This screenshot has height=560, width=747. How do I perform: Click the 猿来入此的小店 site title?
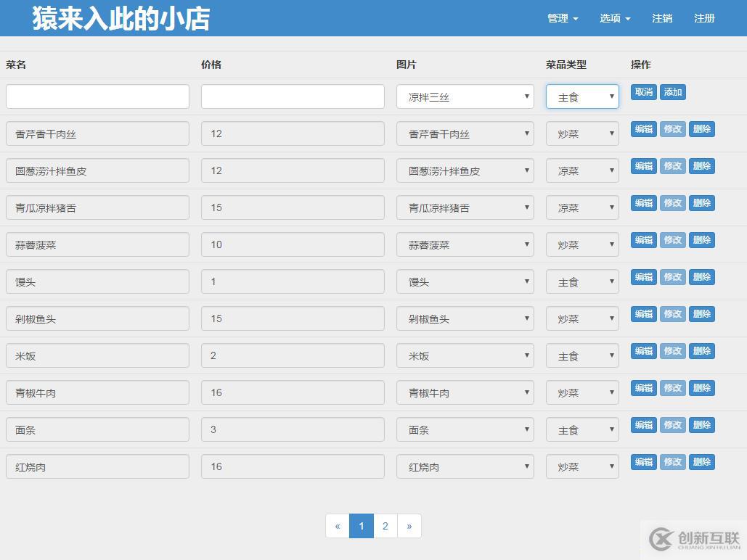click(121, 19)
